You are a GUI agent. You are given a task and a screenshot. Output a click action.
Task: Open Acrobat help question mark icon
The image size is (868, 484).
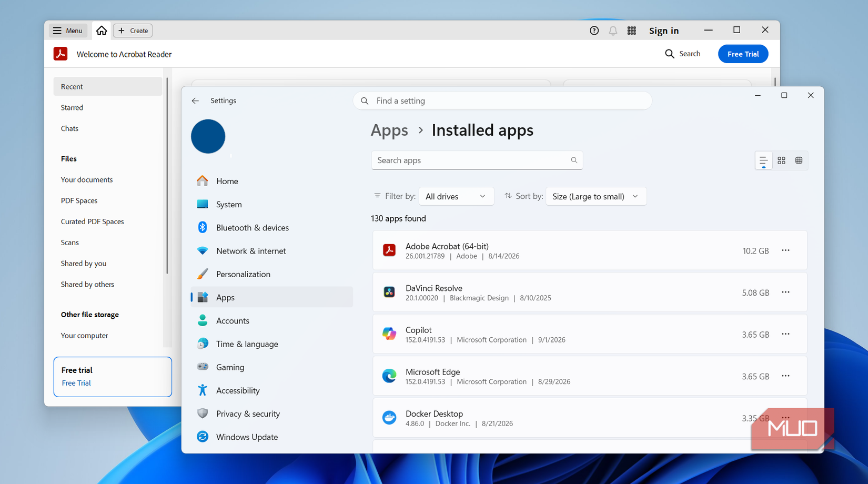(x=594, y=31)
